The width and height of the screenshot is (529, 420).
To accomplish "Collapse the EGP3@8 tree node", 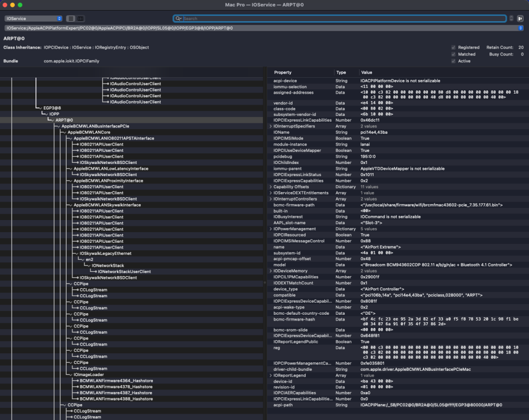I will click(41, 108).
